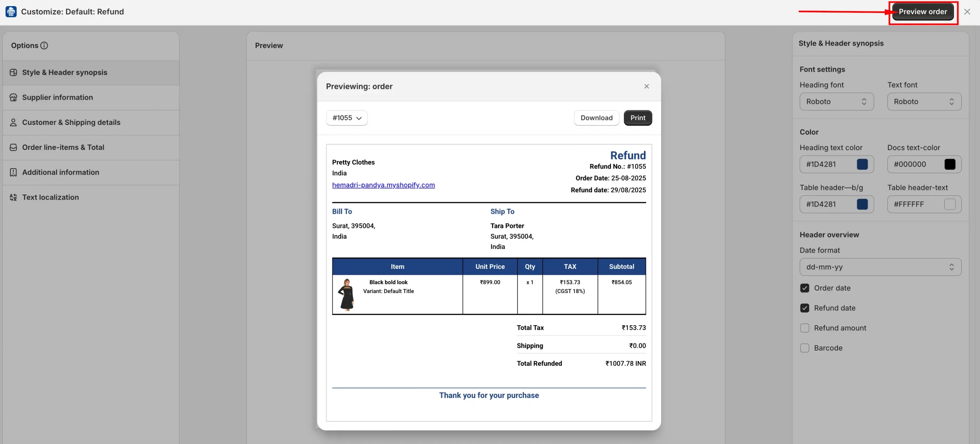Click the Supplier information store icon
This screenshot has height=444, width=980.
click(13, 97)
